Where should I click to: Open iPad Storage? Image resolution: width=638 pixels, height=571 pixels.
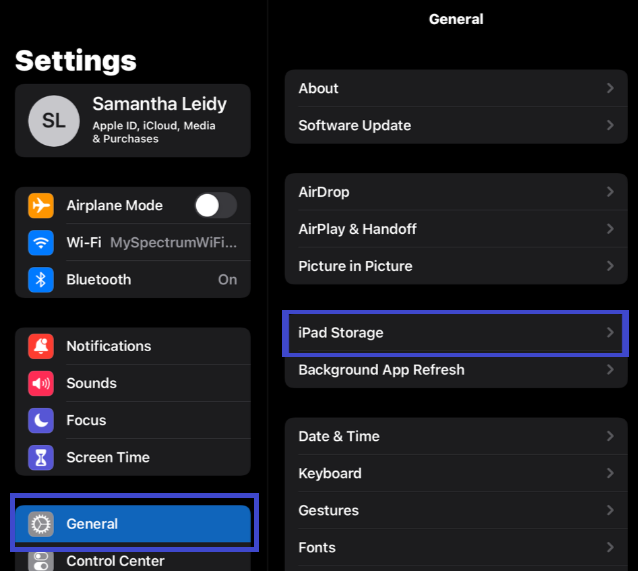pos(456,333)
